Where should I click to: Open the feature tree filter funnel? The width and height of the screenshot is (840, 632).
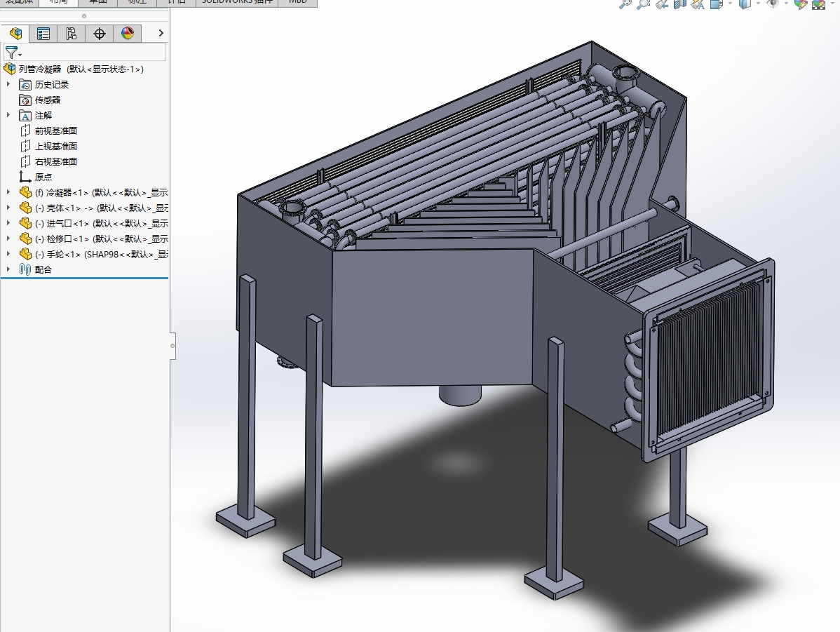12,53
